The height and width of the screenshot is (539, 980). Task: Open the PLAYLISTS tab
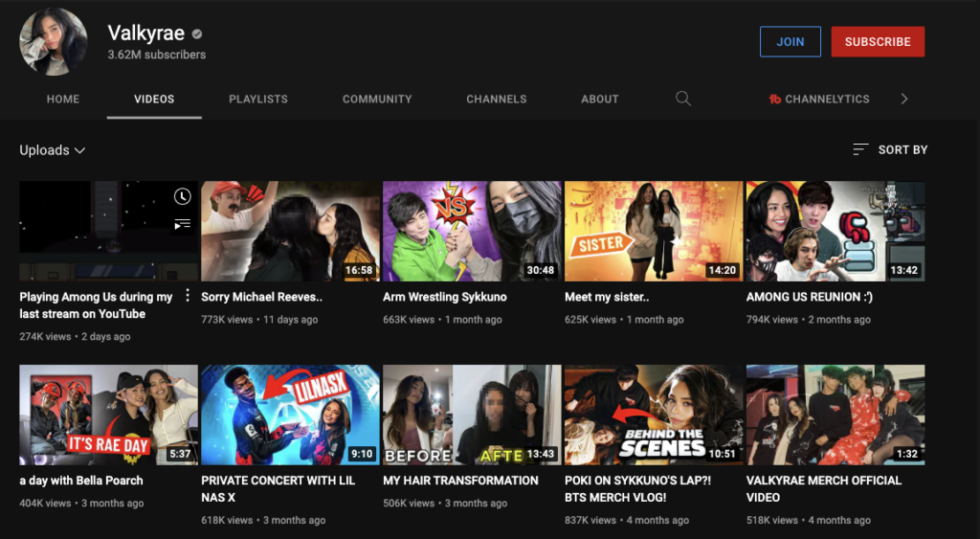tap(258, 99)
